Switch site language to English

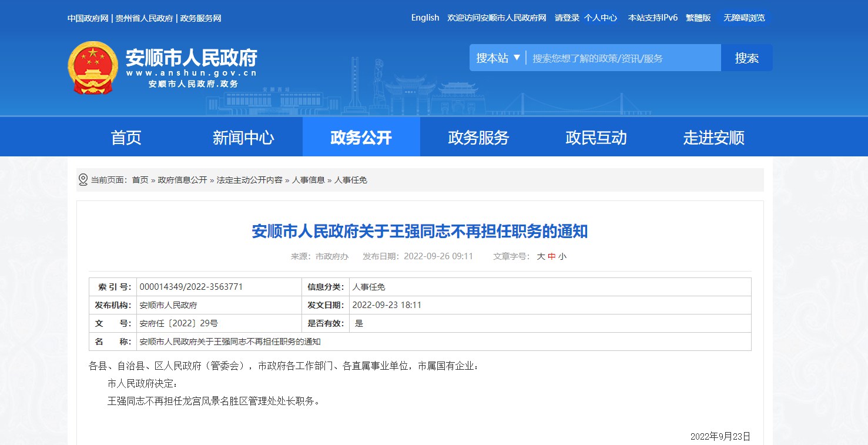[425, 18]
